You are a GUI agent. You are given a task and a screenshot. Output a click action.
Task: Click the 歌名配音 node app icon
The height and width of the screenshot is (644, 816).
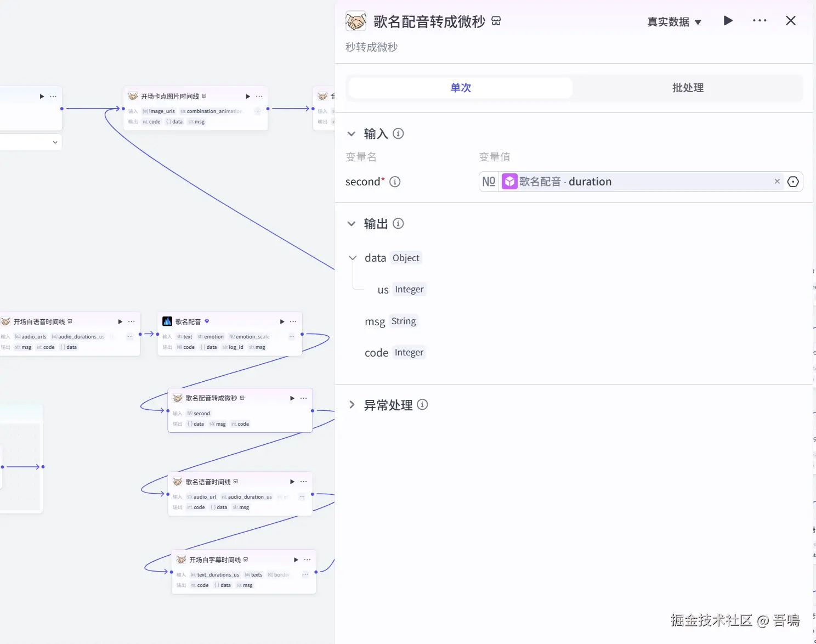167,321
